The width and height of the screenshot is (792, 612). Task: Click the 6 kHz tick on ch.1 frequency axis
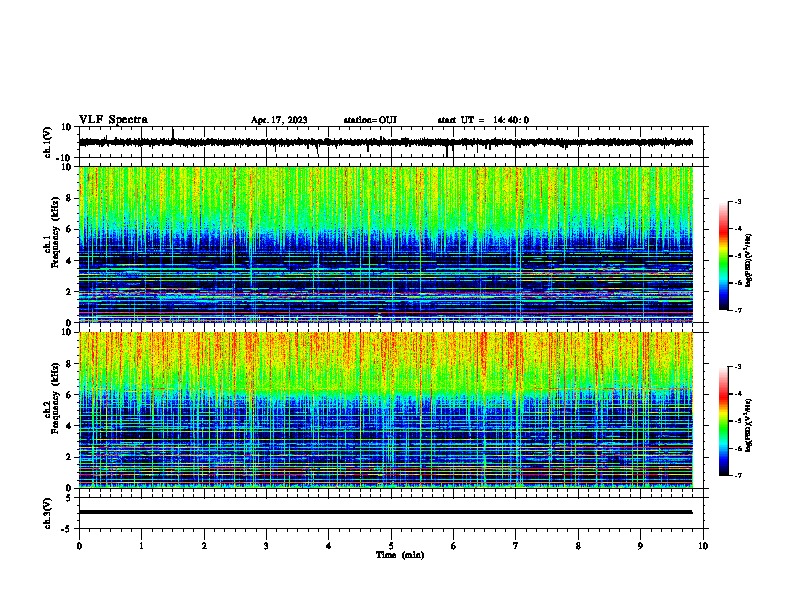(x=69, y=230)
